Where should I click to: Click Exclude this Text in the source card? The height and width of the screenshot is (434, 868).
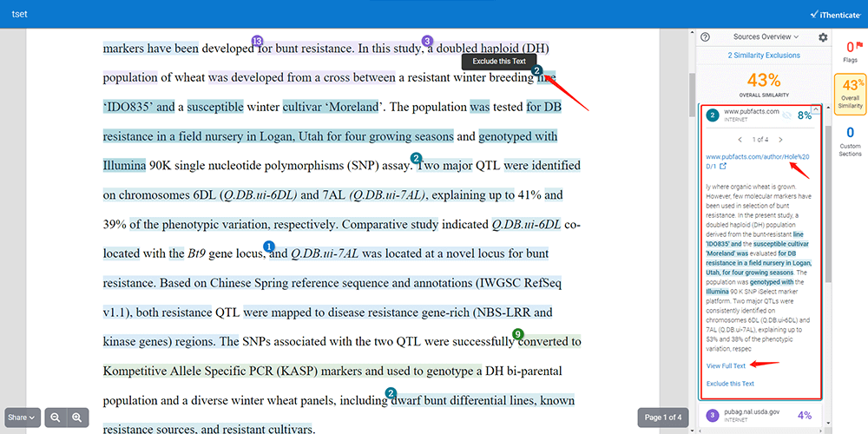(730, 384)
